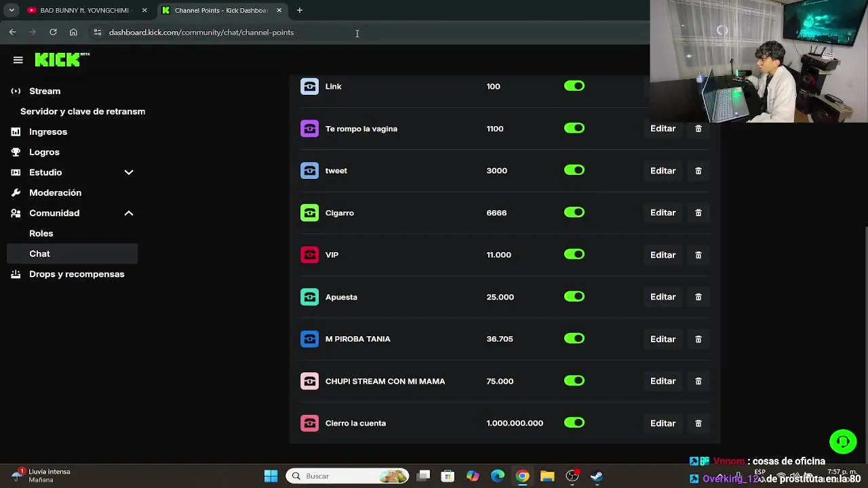Edit the Te rompo la vagina reward
This screenshot has width=868, height=488.
(x=663, y=129)
